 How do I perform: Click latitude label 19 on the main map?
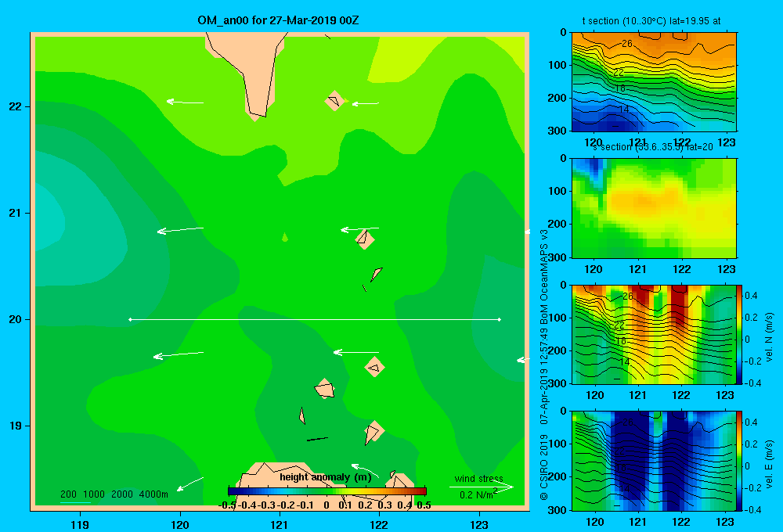click(15, 426)
